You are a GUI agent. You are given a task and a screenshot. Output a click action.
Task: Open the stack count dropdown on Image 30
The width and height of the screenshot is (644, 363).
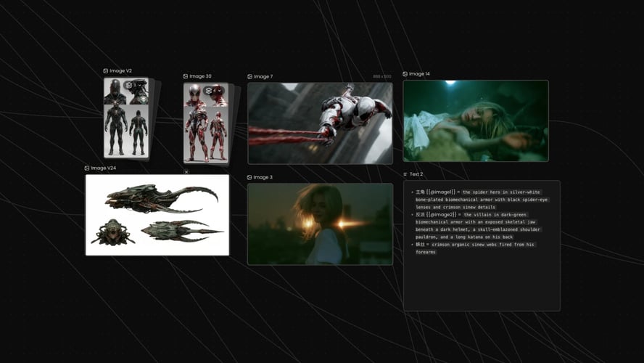point(213,91)
